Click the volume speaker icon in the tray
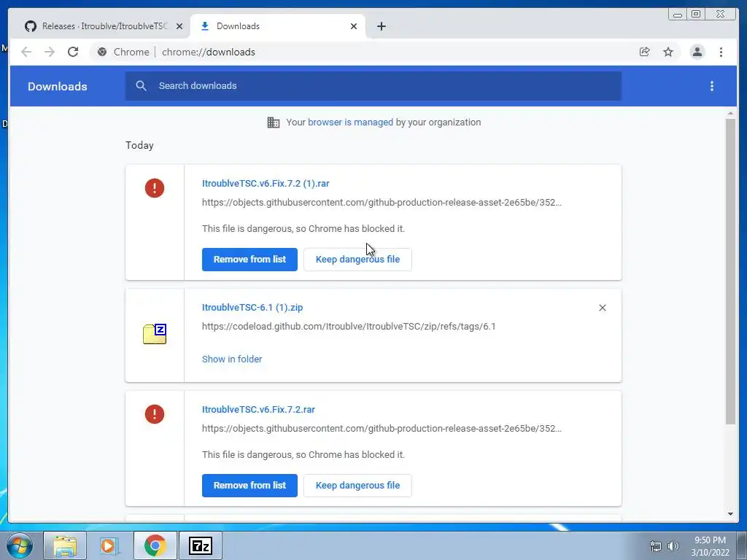This screenshot has height=560, width=747. click(673, 546)
